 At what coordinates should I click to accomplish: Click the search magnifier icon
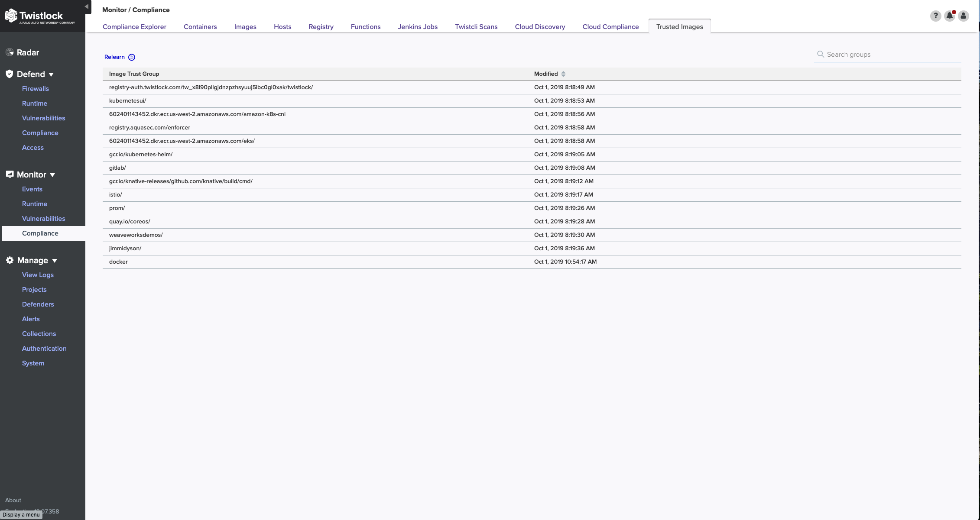coord(820,54)
